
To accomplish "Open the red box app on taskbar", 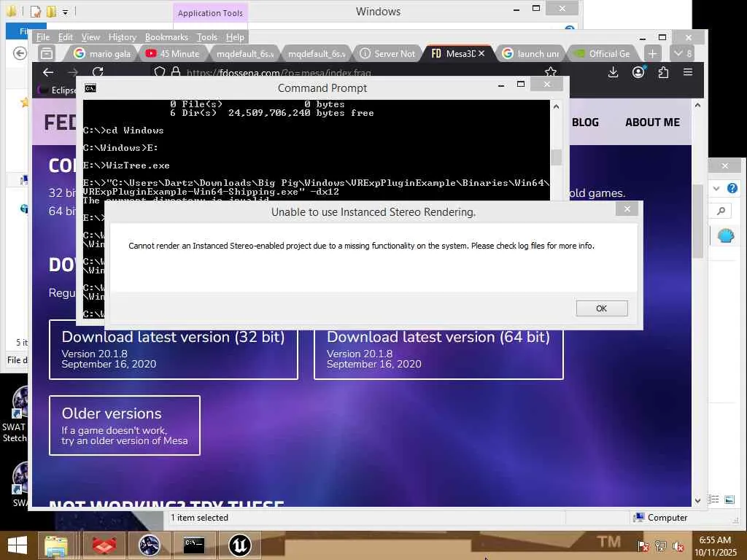I will (104, 545).
